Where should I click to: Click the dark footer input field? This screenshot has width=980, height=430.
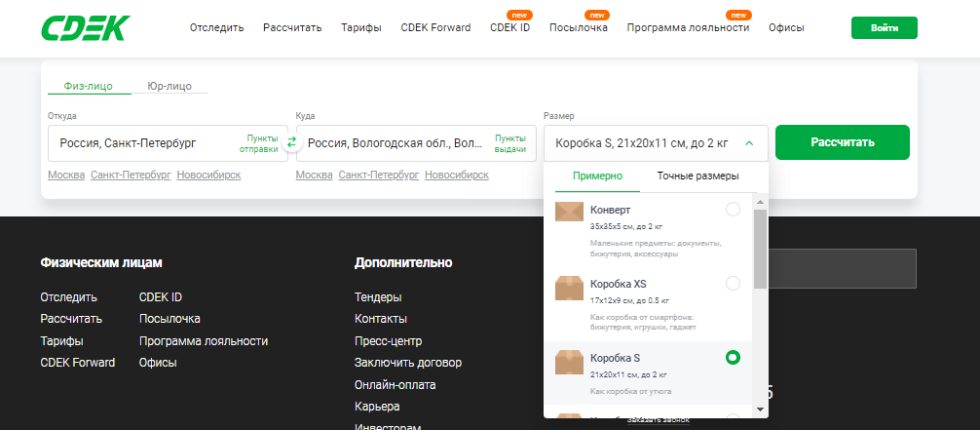pyautogui.click(x=843, y=268)
